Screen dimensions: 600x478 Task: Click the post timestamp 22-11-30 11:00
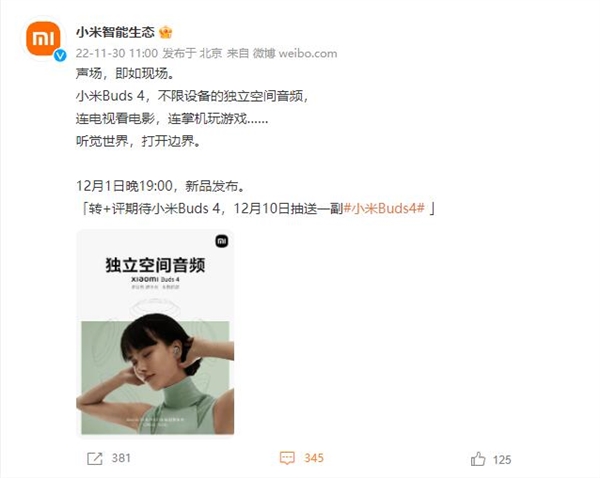pyautogui.click(x=117, y=53)
